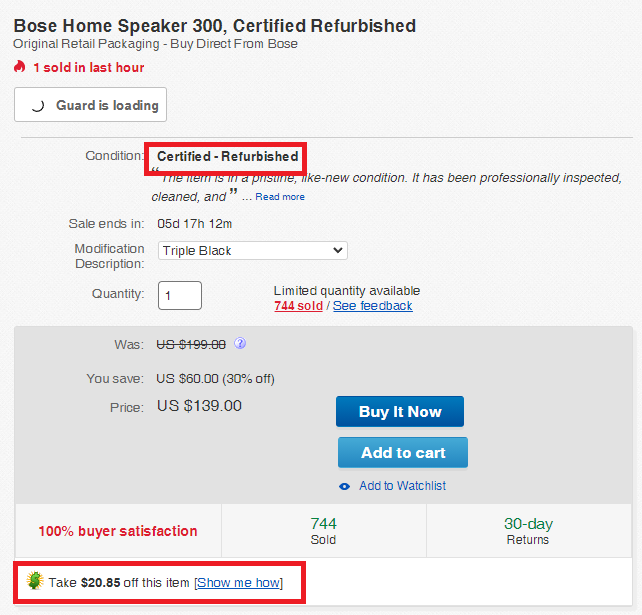Click the red flame hot-item icon
The height and width of the screenshot is (615, 642).
(x=19, y=66)
